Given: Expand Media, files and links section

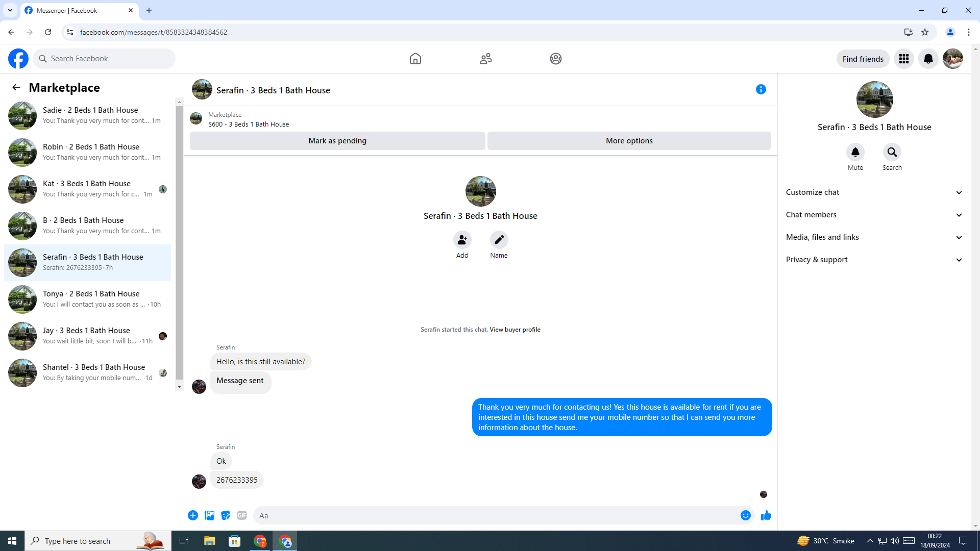Looking at the screenshot, I should pyautogui.click(x=874, y=237).
